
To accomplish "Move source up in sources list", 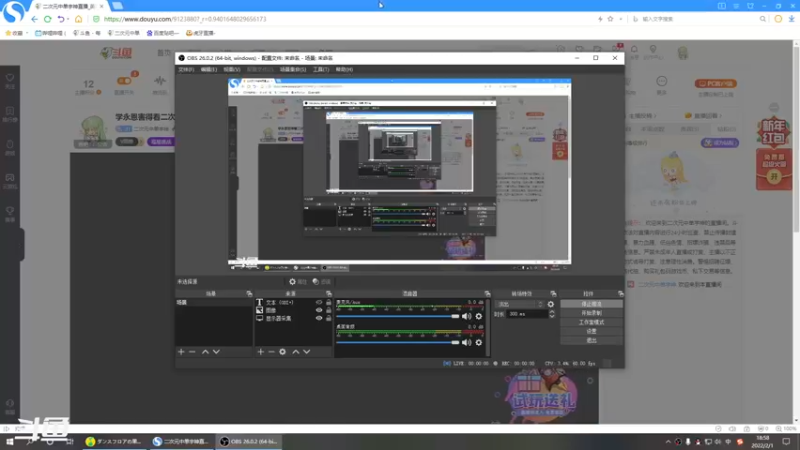I will point(295,352).
